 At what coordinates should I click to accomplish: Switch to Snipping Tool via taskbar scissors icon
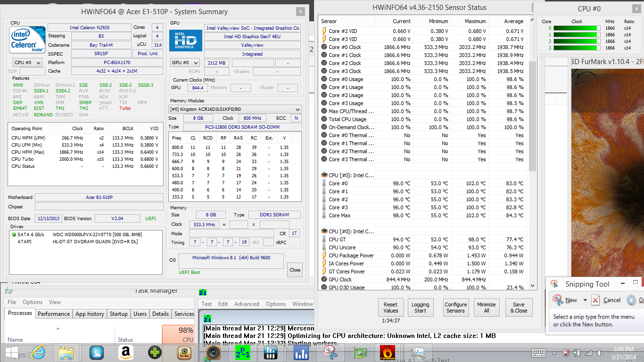[331, 353]
